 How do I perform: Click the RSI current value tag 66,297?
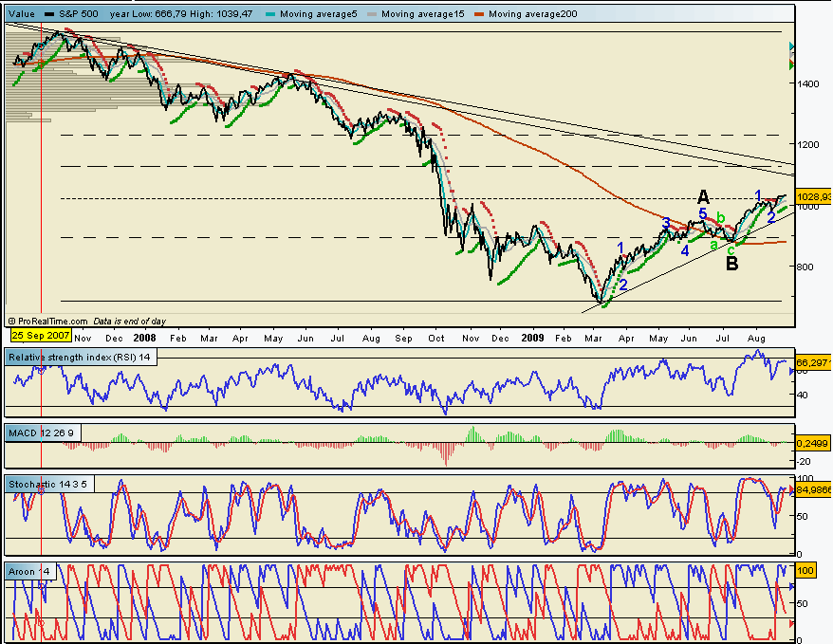814,362
